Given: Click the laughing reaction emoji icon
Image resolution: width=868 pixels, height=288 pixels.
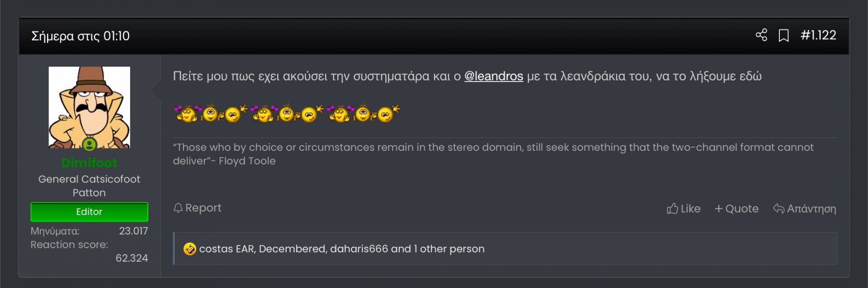Looking at the screenshot, I should (190, 249).
